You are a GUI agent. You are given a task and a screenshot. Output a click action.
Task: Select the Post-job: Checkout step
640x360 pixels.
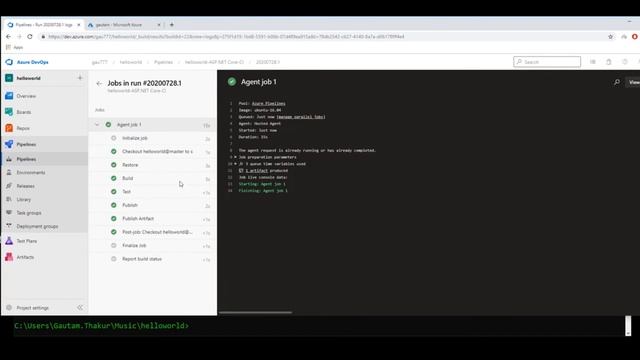[x=153, y=232]
